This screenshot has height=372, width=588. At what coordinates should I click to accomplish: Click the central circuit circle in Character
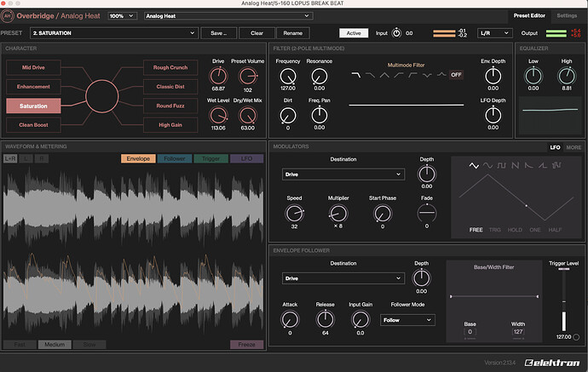click(102, 96)
